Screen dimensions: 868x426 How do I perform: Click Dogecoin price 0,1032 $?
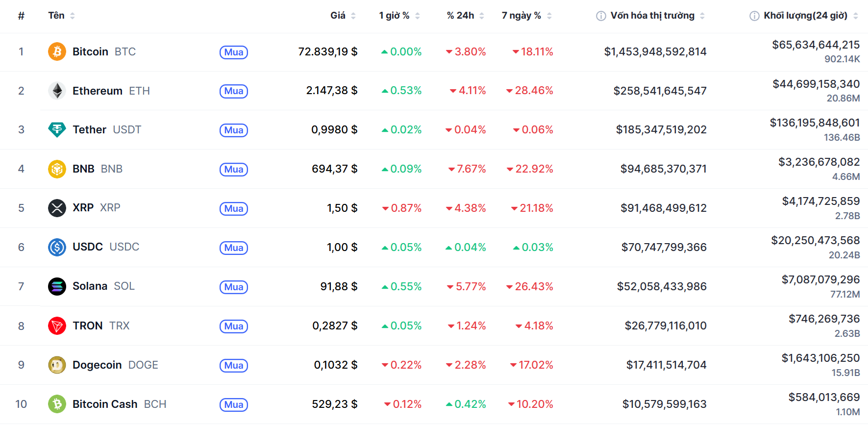click(x=336, y=365)
